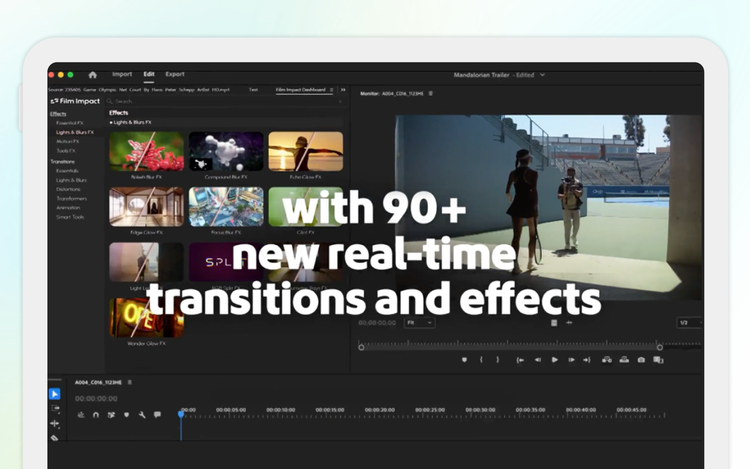
Task: Switch to the Export tab
Action: [175, 74]
